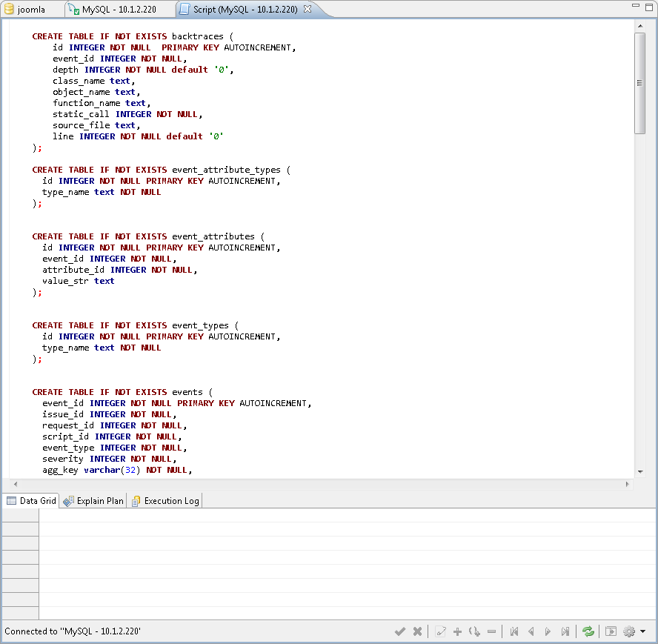Go to previous record arrow icon

(531, 631)
